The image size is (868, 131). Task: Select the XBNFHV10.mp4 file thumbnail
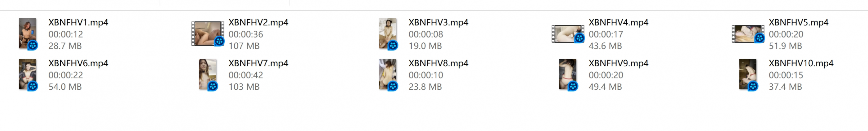click(x=748, y=75)
